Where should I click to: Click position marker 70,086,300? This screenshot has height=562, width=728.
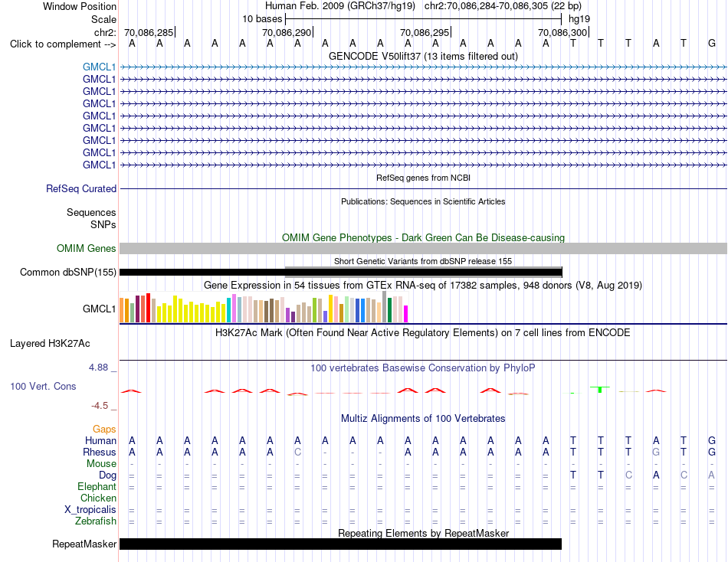pos(562,32)
